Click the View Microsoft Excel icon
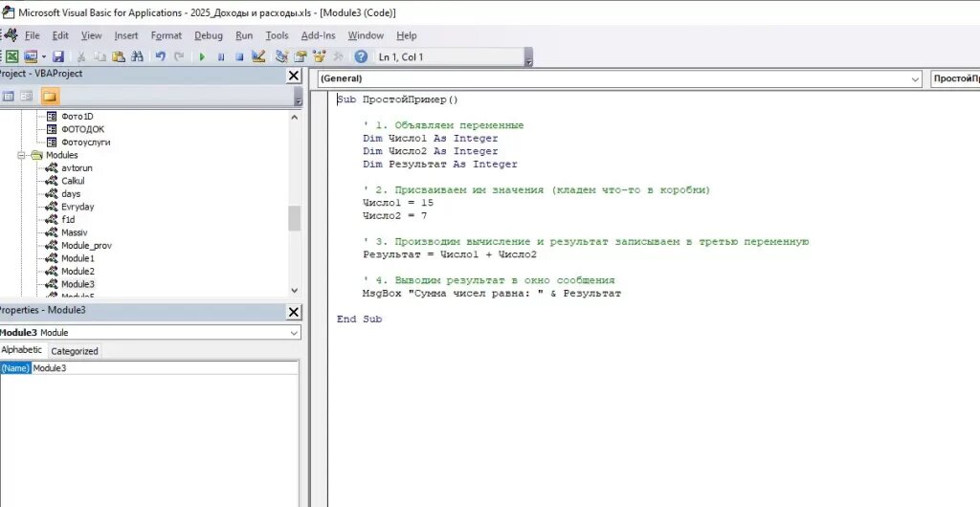 click(x=11, y=56)
